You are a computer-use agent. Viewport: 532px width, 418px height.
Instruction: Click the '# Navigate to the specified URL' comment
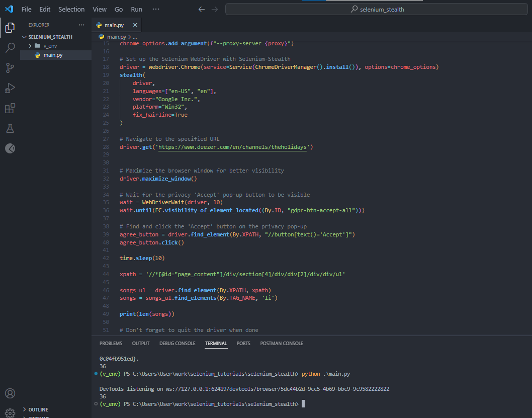click(x=169, y=139)
